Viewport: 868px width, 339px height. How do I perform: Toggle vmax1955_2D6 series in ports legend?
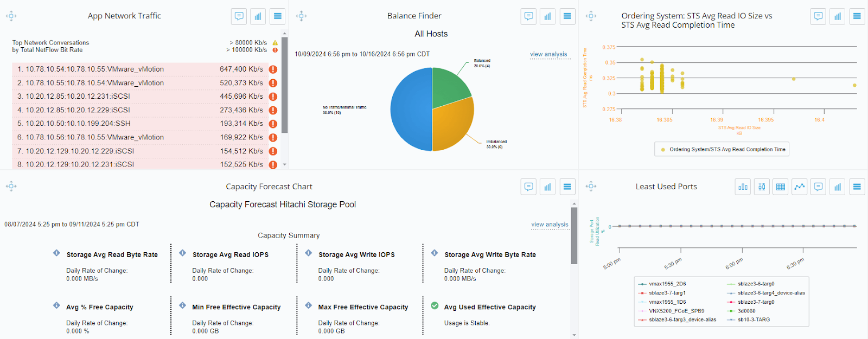pos(667,284)
